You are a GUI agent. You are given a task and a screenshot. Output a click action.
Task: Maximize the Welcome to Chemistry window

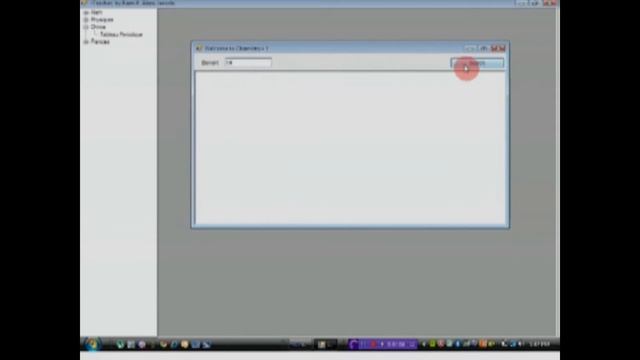484,48
